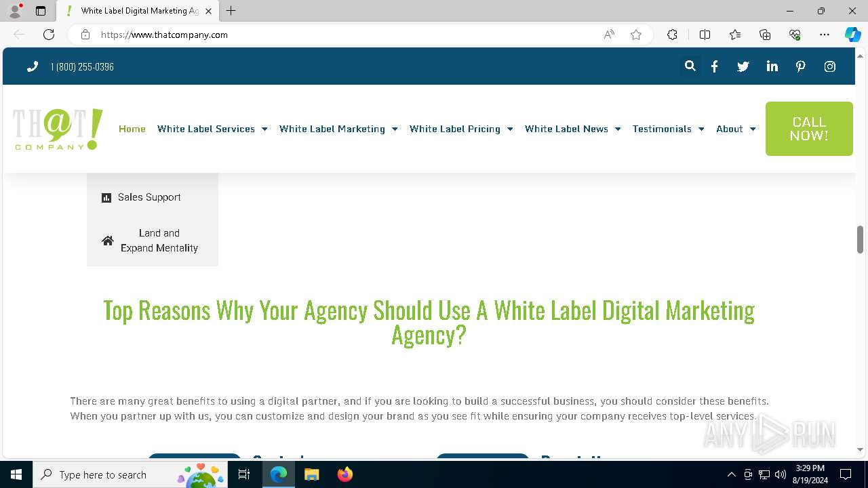Image resolution: width=868 pixels, height=488 pixels.
Task: Click the website search magnifier icon
Action: (x=690, y=66)
